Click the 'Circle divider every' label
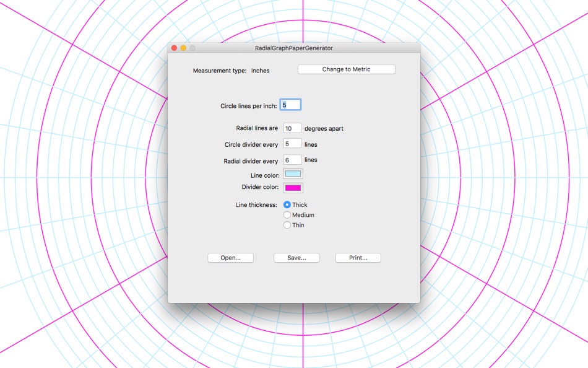This screenshot has height=368, width=588. (x=251, y=144)
